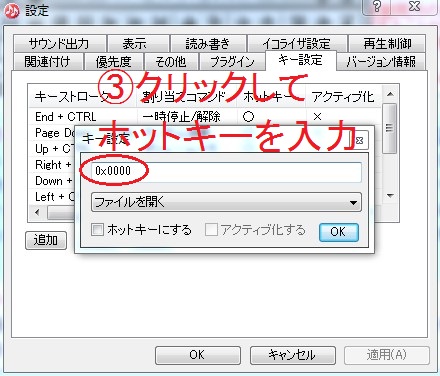Select the End + CTRL keystroke row
440x376 pixels.
click(x=205, y=117)
